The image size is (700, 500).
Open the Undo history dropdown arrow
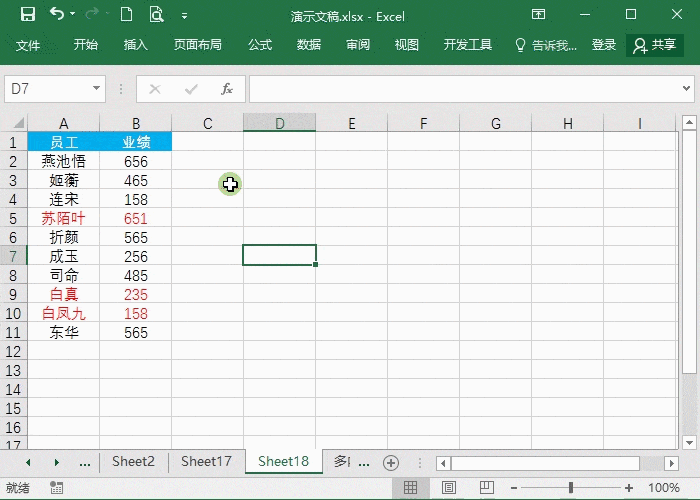(72, 14)
